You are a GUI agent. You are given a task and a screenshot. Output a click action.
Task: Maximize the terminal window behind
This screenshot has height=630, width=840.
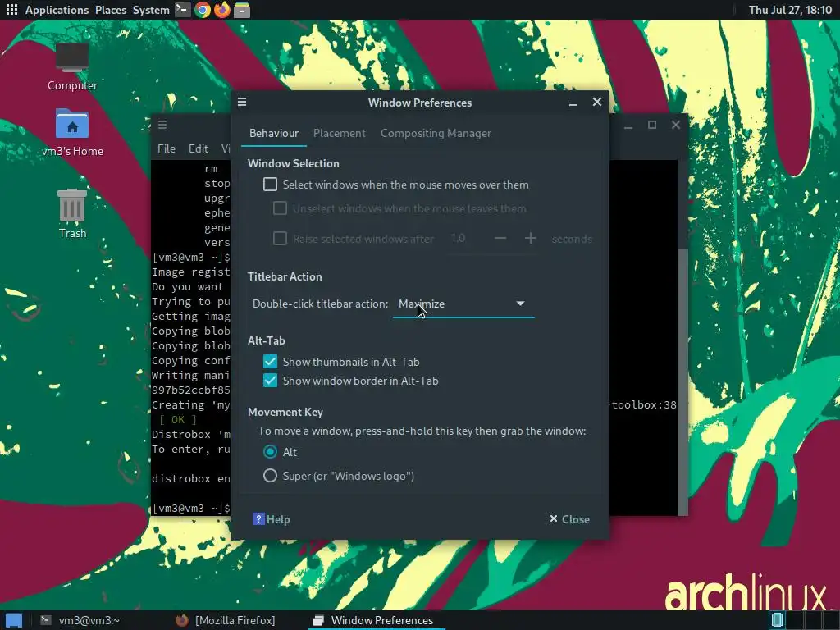(652, 125)
